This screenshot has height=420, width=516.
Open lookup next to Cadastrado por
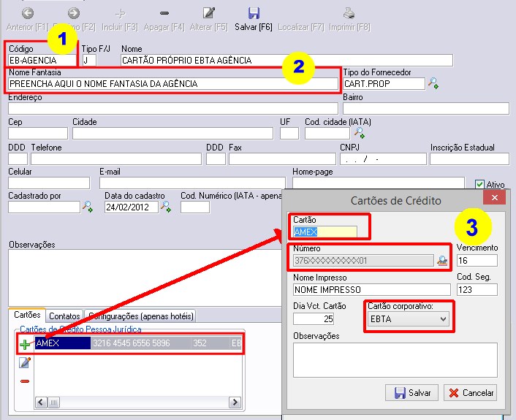pyautogui.click(x=88, y=207)
